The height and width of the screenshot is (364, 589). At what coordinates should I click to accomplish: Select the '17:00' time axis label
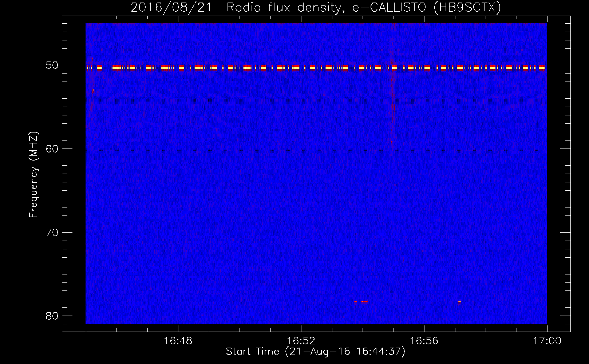[x=547, y=341]
